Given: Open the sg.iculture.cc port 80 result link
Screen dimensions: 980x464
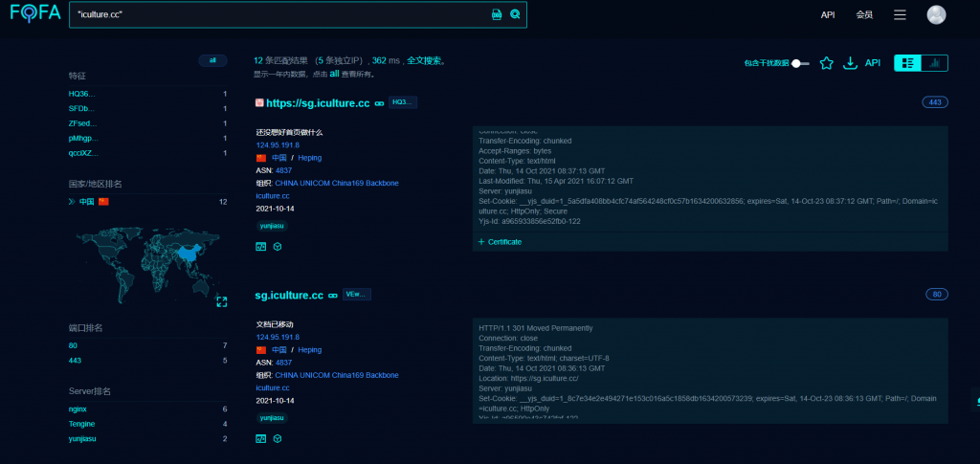Looking at the screenshot, I should coord(289,296).
